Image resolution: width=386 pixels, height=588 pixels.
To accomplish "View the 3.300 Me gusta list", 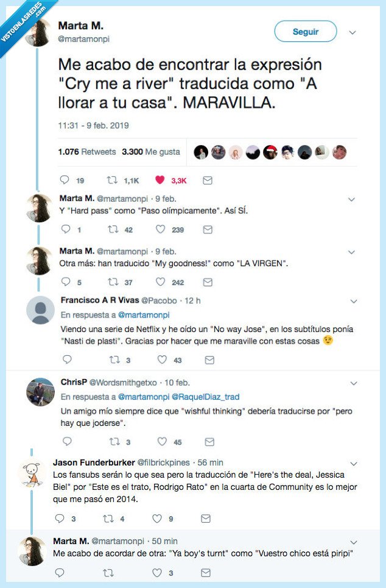I will [x=150, y=152].
